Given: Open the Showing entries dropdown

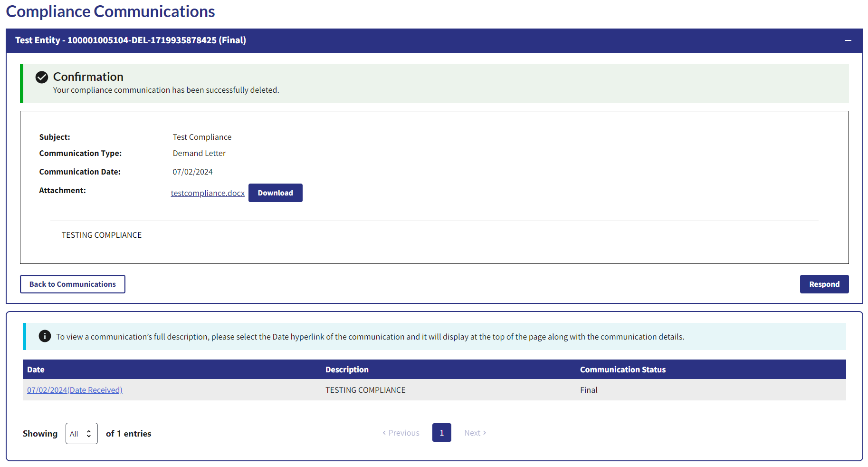Looking at the screenshot, I should coord(82,434).
